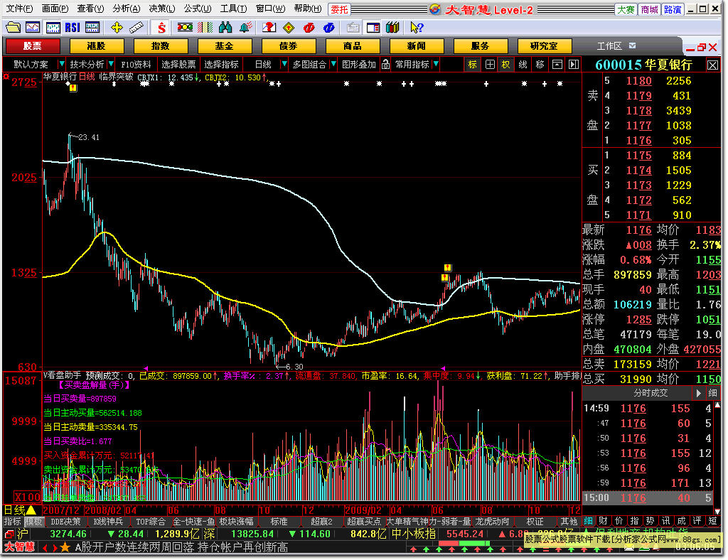This screenshot has width=728, height=560.
Task: Expand the 日线 period dropdown arrow
Action: click(x=284, y=64)
